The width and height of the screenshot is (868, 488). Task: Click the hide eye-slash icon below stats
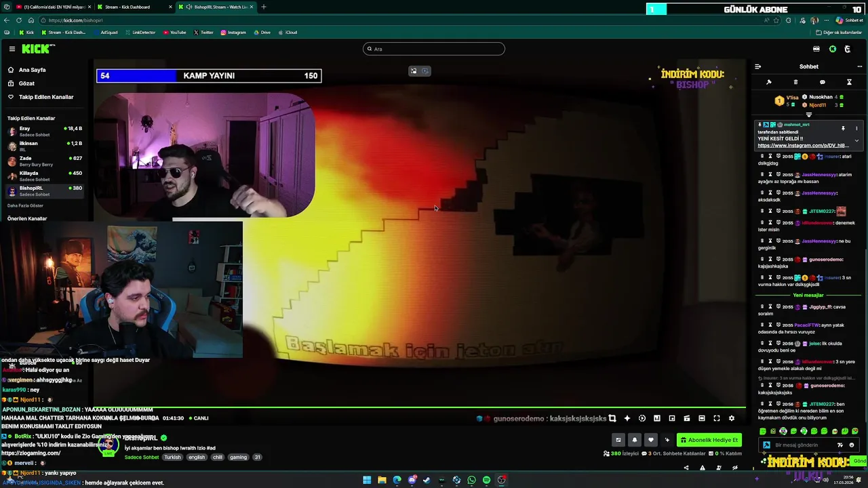(735, 468)
